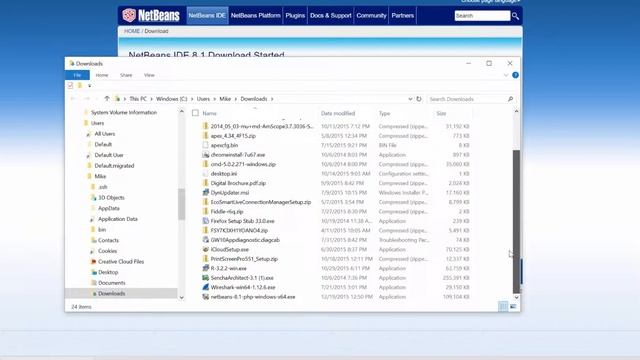The image size is (640, 360).
Task: Expand the chevron after Downloads in path
Action: click(272, 99)
